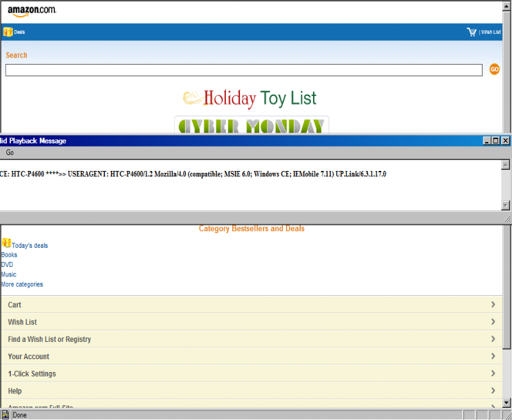Expand the 1-Click Settings row chevron
The height and width of the screenshot is (420, 512).
click(493, 373)
